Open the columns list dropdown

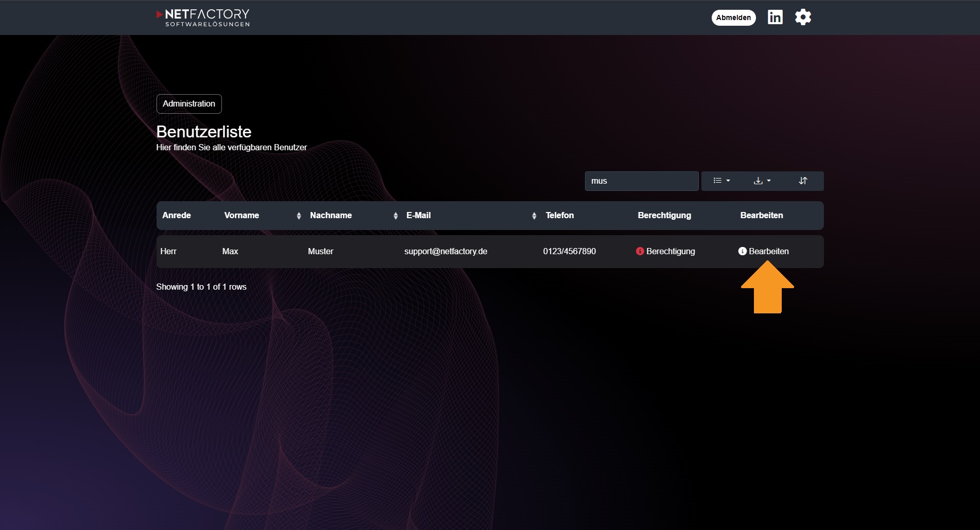coord(721,181)
